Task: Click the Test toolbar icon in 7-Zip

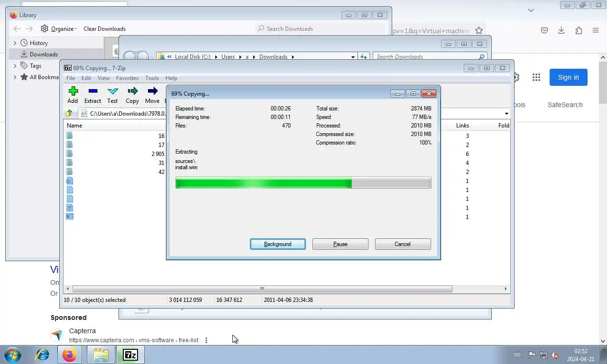Action: pyautogui.click(x=112, y=95)
